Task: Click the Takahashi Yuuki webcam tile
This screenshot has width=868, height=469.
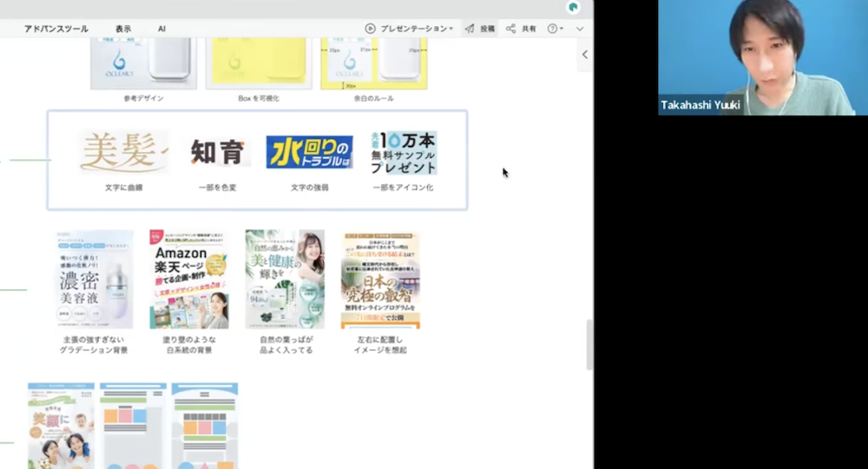Action: pos(763,57)
